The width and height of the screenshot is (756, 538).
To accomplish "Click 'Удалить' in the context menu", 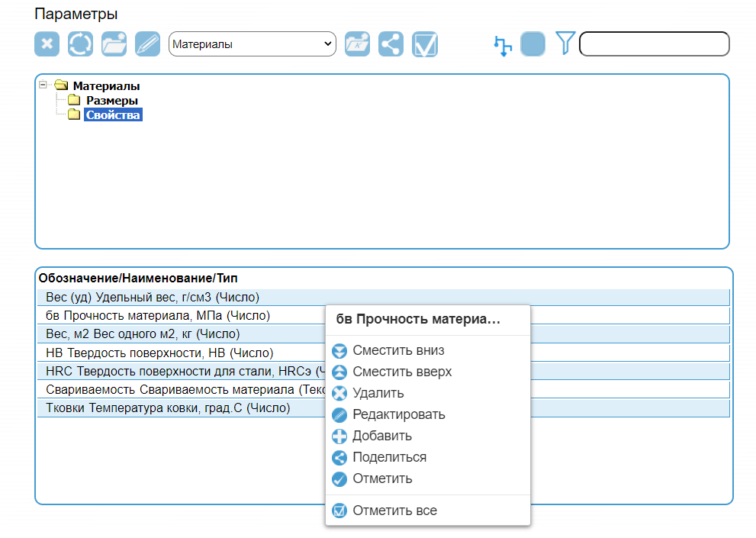I will point(378,393).
